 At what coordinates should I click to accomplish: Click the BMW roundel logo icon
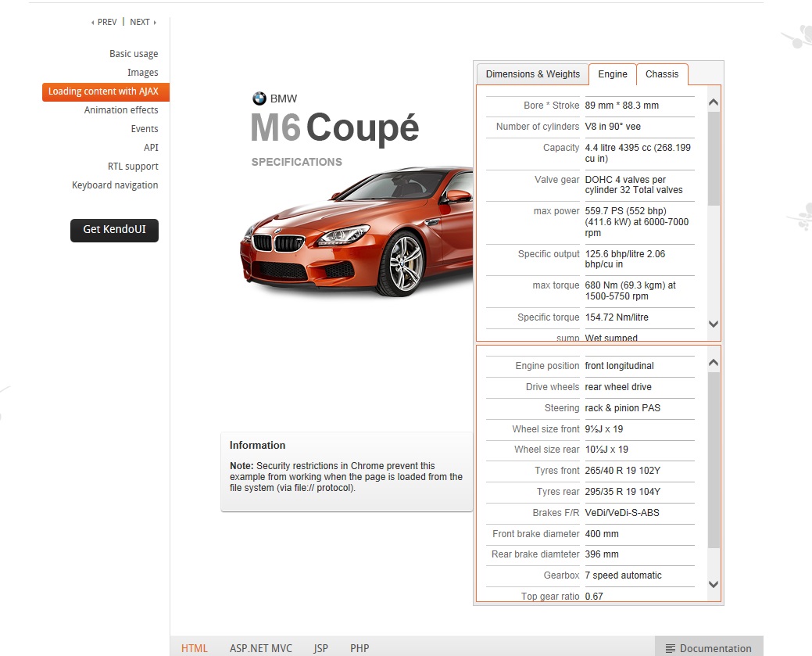[259, 99]
